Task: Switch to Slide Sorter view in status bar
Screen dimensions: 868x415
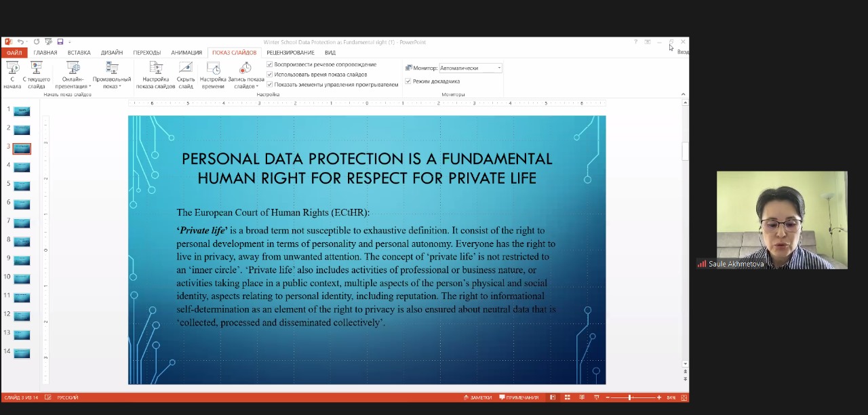Action: pos(568,397)
